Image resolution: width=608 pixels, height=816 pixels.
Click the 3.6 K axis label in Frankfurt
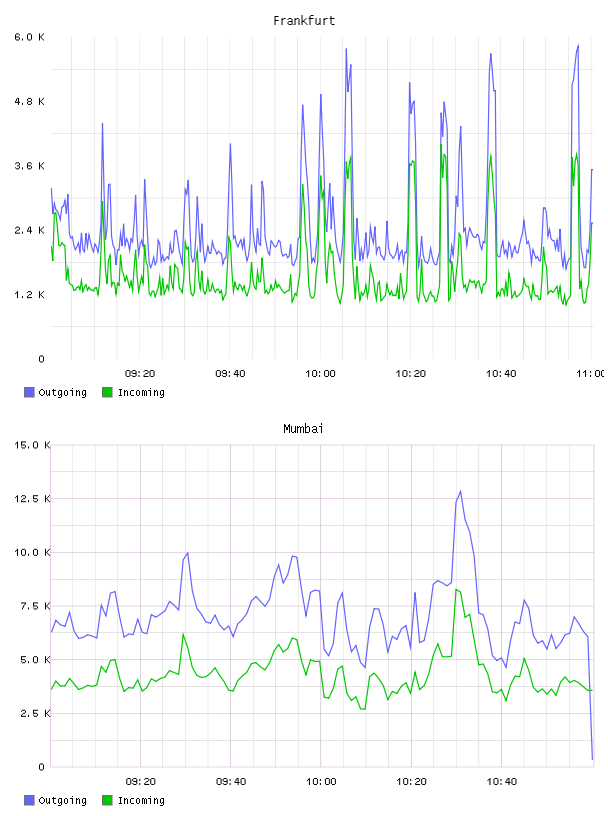coord(29,166)
